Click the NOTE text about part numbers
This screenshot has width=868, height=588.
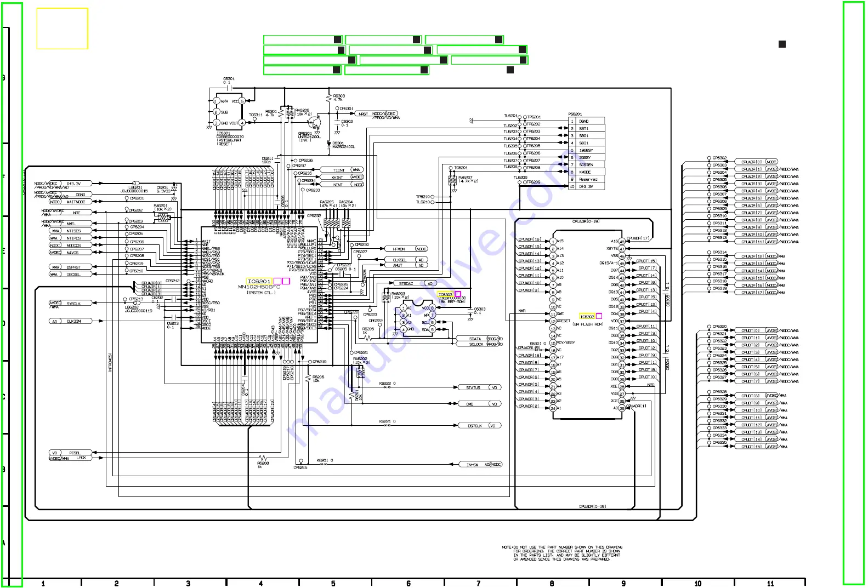[562, 553]
